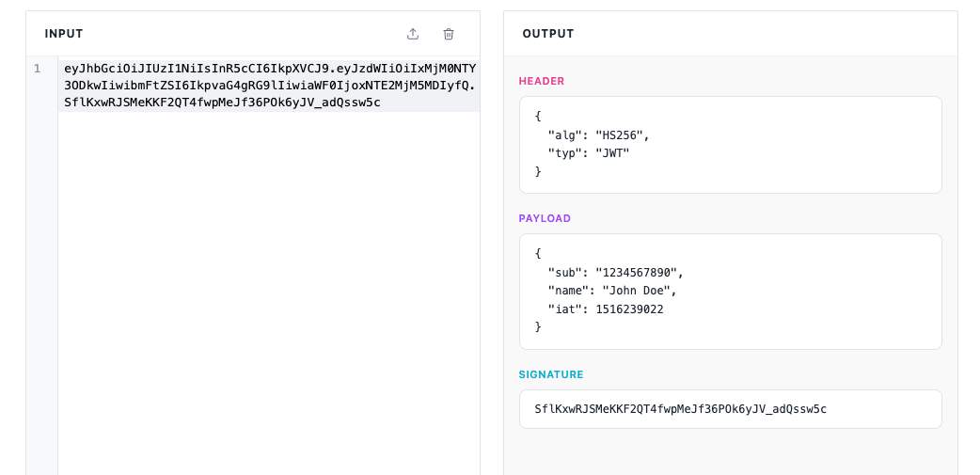This screenshot has width=980, height=475.
Task: Click the pink HEADER section label
Action: (542, 82)
